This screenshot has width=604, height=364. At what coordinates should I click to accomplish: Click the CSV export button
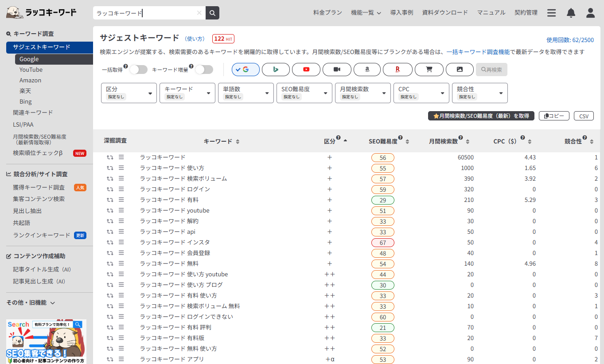click(x=584, y=116)
